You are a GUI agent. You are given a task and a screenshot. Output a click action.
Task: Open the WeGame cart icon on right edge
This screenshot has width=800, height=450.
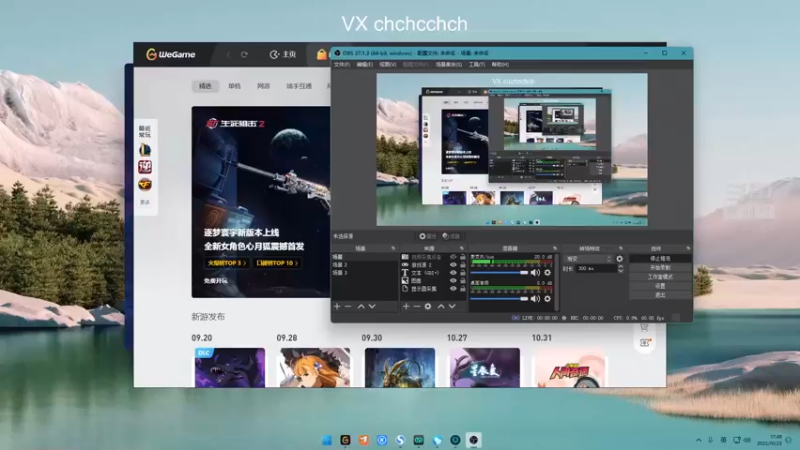[x=644, y=327]
